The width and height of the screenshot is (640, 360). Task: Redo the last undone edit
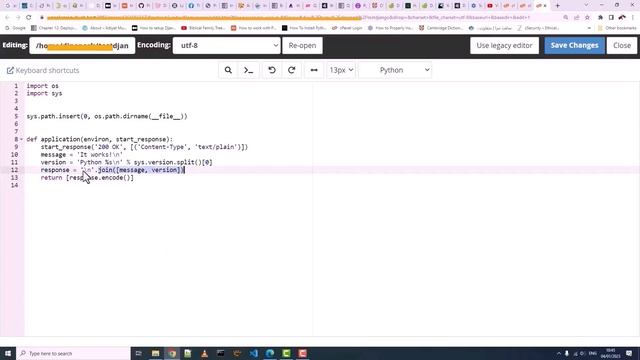[291, 70]
